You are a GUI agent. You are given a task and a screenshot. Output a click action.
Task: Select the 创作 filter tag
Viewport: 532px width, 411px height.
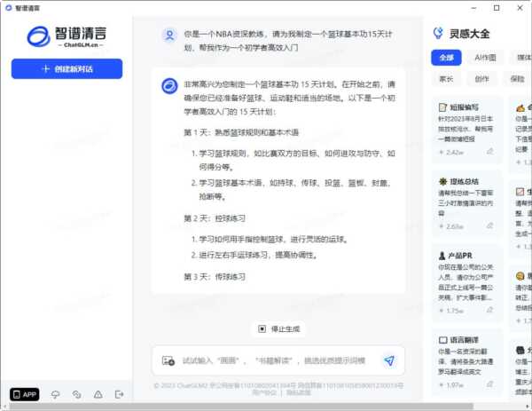481,79
